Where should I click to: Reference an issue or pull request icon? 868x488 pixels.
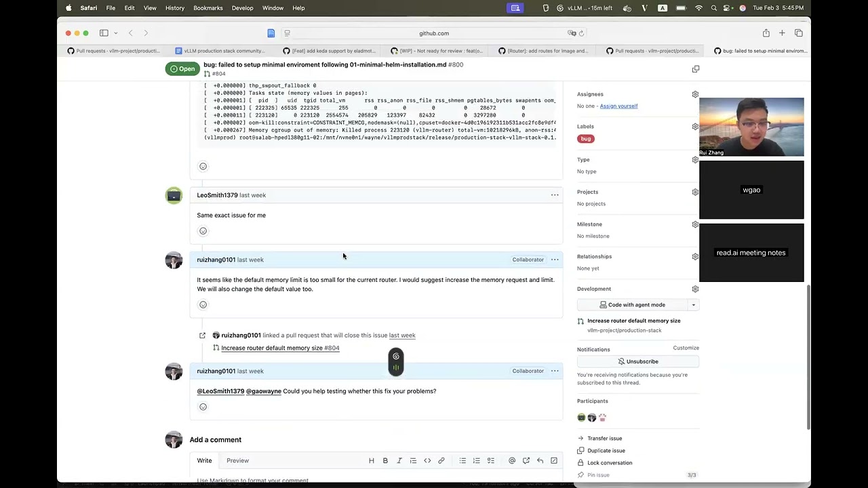click(526, 461)
